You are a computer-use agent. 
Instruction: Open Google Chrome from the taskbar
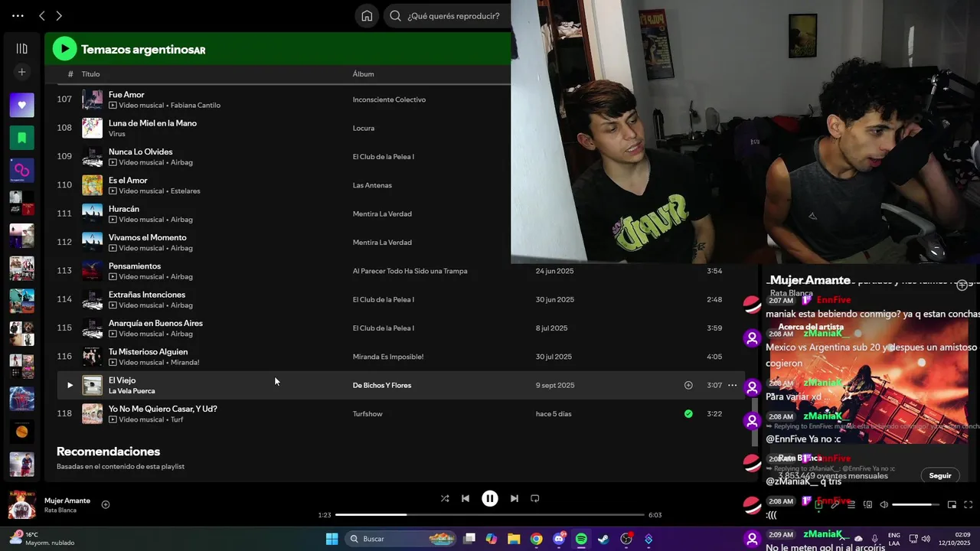click(x=536, y=539)
